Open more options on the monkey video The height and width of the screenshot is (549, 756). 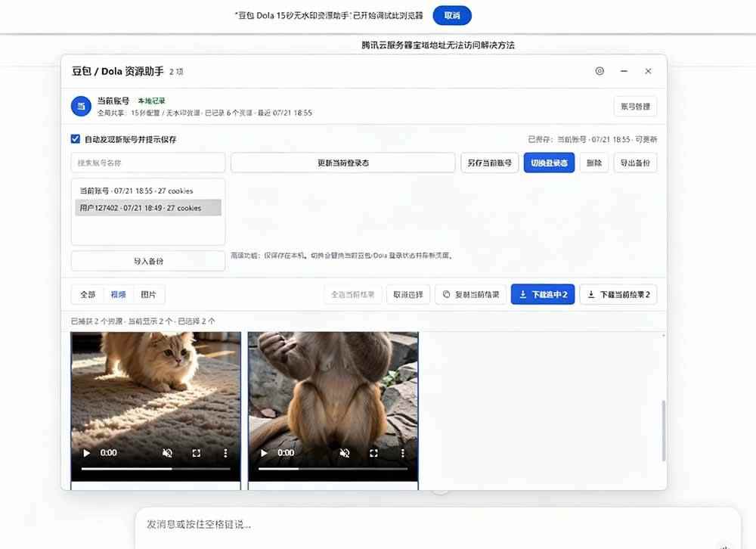click(402, 453)
